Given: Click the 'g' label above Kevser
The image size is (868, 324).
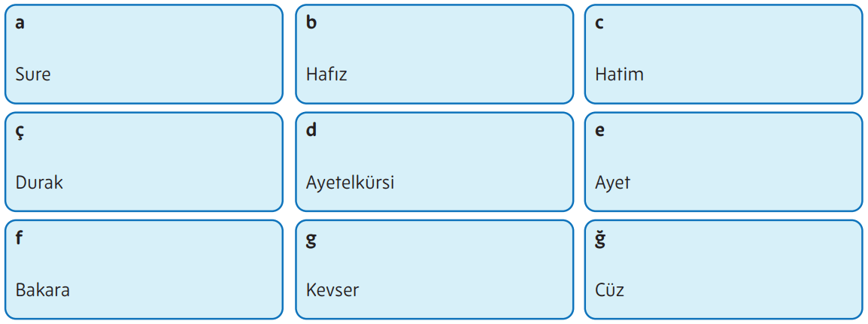Looking at the screenshot, I should 311,240.
